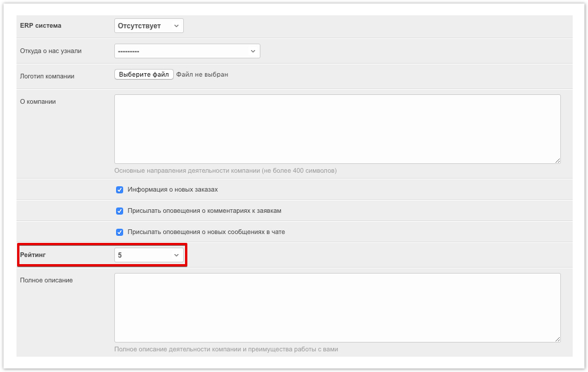Uncheck Информация о новых заказах checkbox

tap(120, 190)
